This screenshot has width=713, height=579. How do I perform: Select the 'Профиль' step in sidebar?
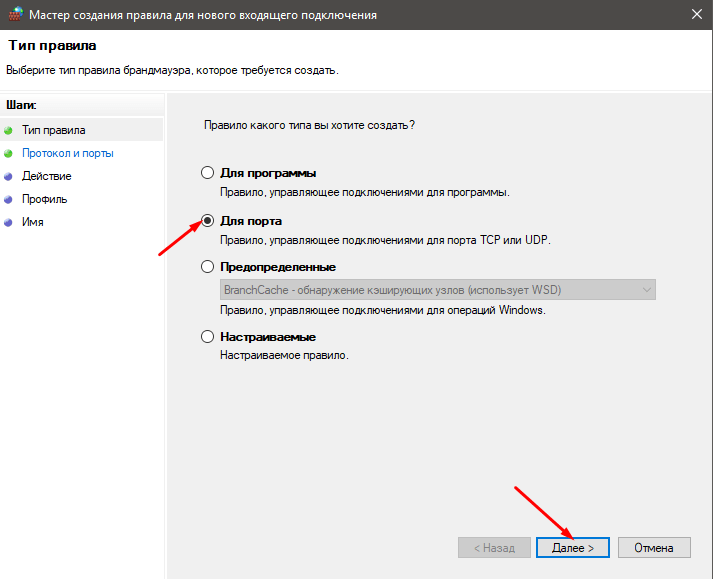click(x=45, y=199)
